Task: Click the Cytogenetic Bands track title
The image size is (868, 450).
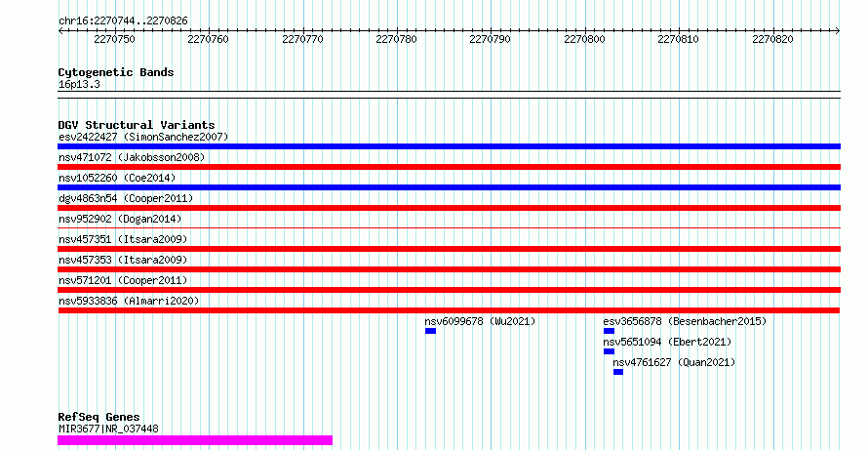Action: [x=116, y=72]
